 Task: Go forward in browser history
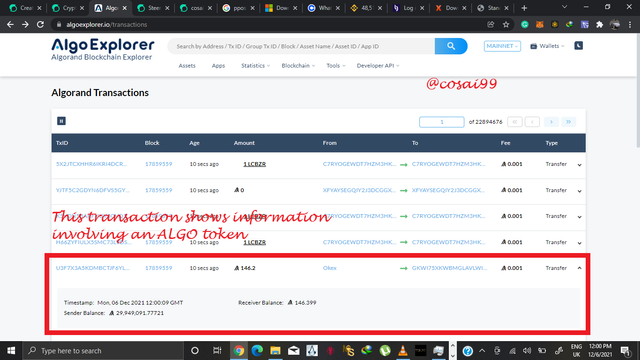point(25,24)
